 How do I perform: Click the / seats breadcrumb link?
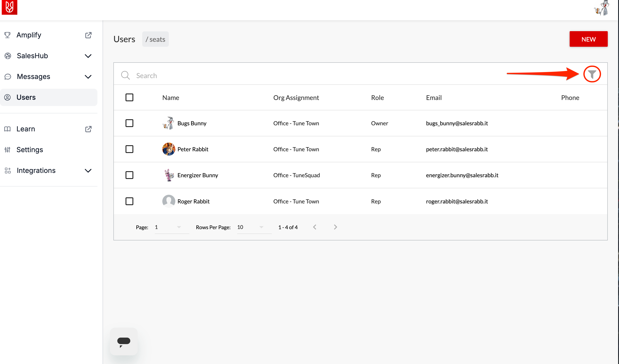[x=155, y=39]
